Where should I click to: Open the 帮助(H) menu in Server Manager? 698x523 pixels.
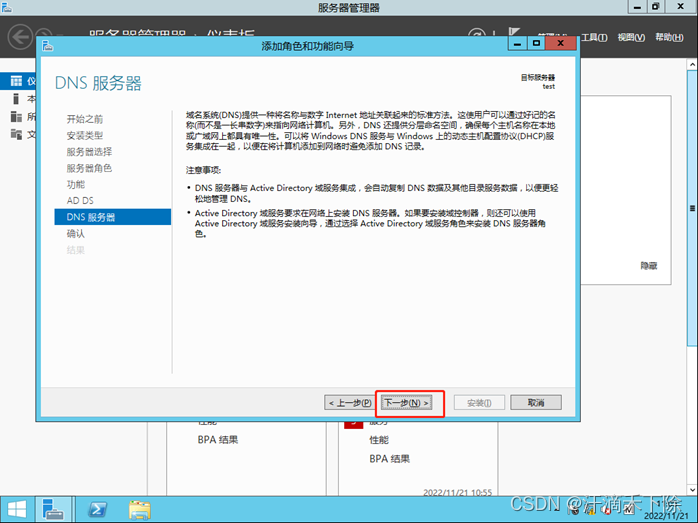pos(669,37)
